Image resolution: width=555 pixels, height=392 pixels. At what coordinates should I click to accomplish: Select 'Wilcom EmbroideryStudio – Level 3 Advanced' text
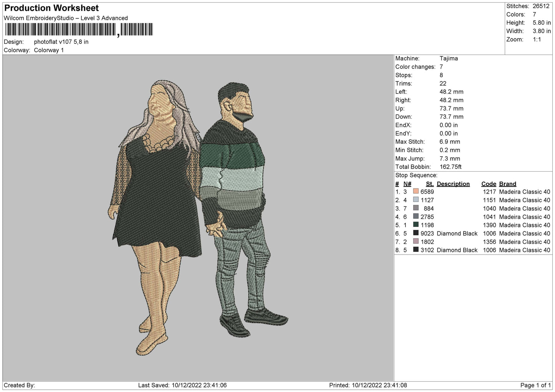[66, 18]
